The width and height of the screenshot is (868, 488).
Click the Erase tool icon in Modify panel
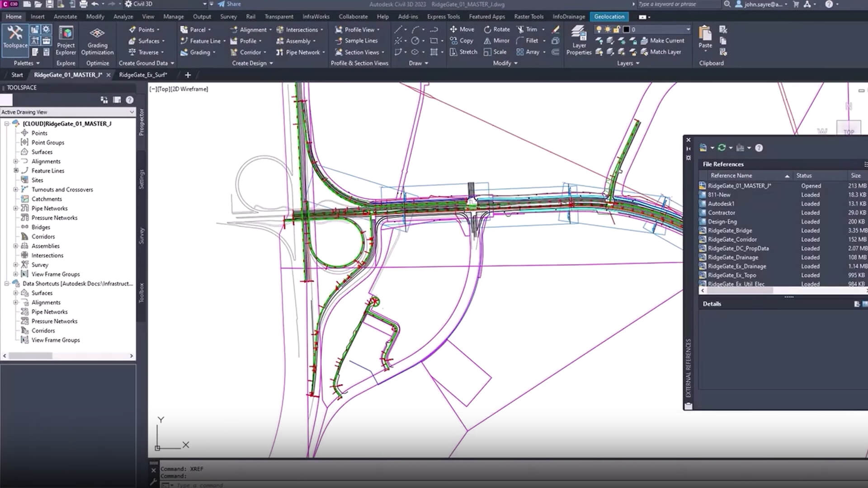coord(556,29)
